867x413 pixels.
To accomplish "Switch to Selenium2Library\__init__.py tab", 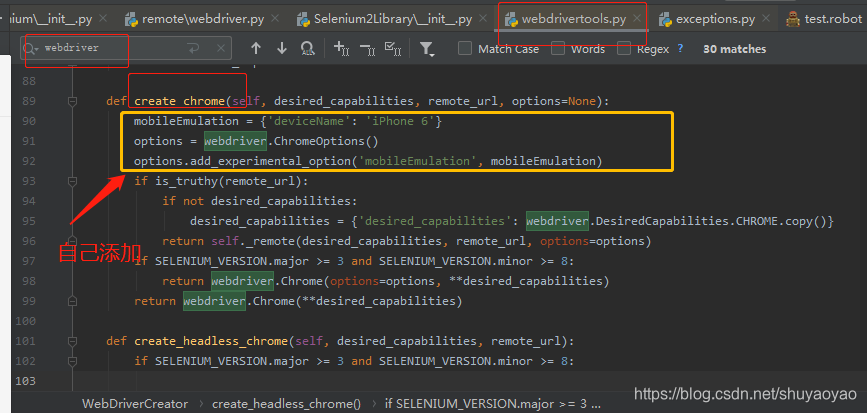I will [x=393, y=19].
